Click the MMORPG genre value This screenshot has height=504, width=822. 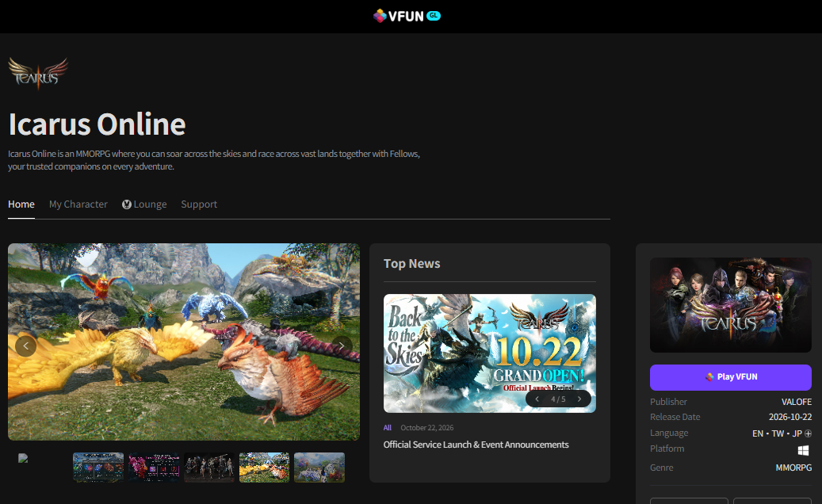click(x=793, y=468)
